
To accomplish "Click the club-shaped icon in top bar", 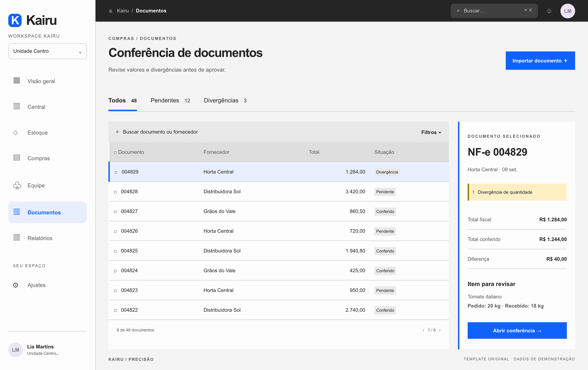I will (549, 11).
